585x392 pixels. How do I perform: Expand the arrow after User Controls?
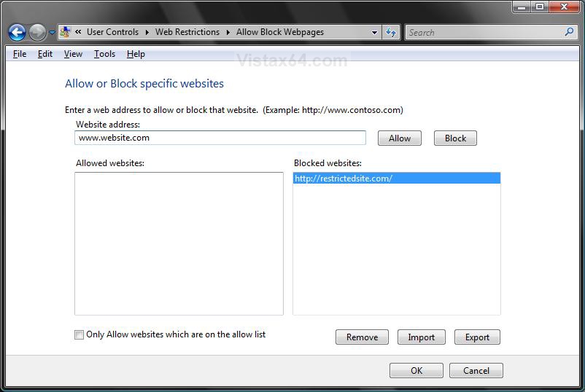click(147, 32)
